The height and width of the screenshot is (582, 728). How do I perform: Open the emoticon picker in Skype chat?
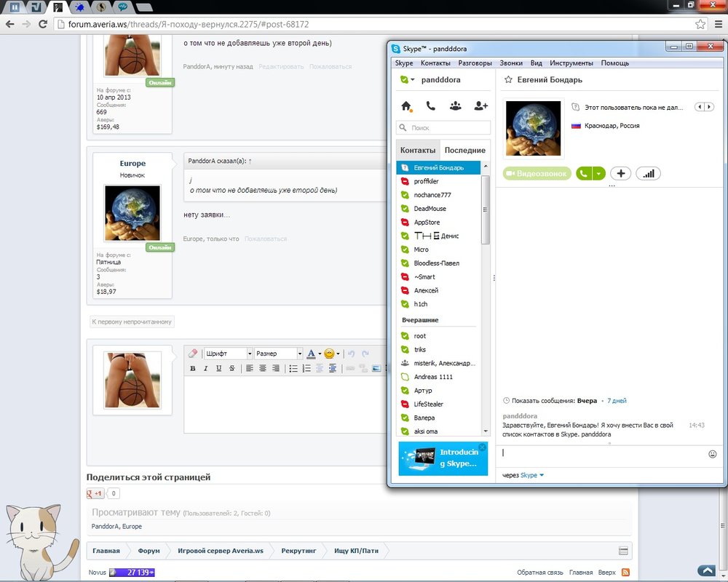713,454
